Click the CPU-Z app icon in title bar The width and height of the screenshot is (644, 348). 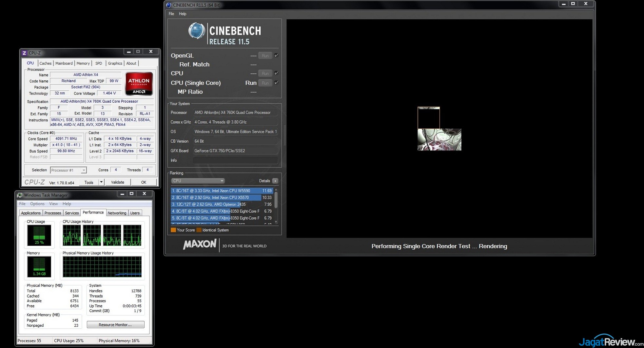(x=24, y=53)
